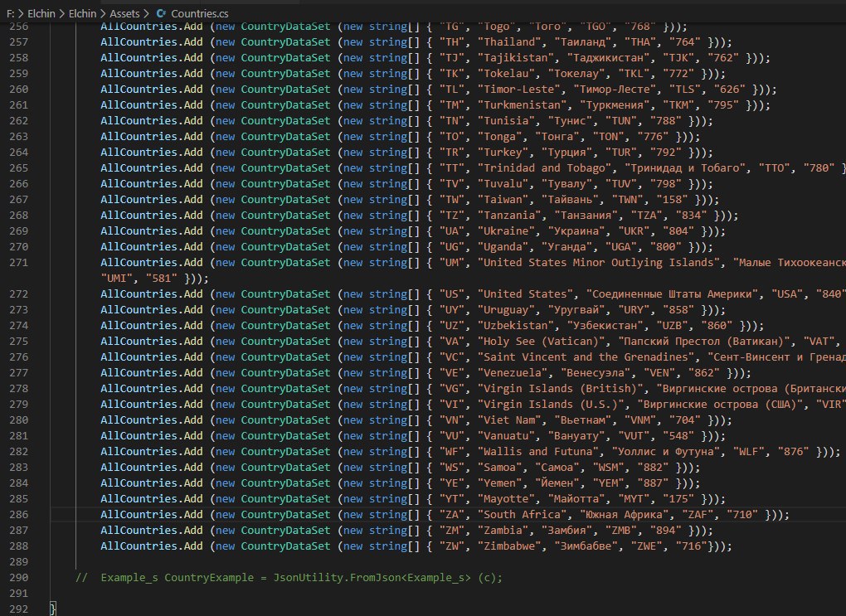The width and height of the screenshot is (846, 616).
Task: Open the Assets breadcrumb folder
Action: tap(124, 13)
